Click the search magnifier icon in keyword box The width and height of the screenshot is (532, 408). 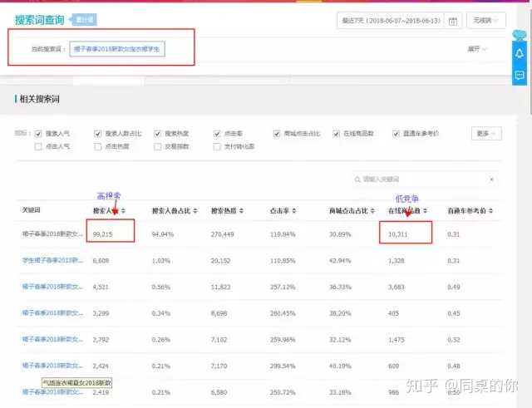pyautogui.click(x=357, y=179)
